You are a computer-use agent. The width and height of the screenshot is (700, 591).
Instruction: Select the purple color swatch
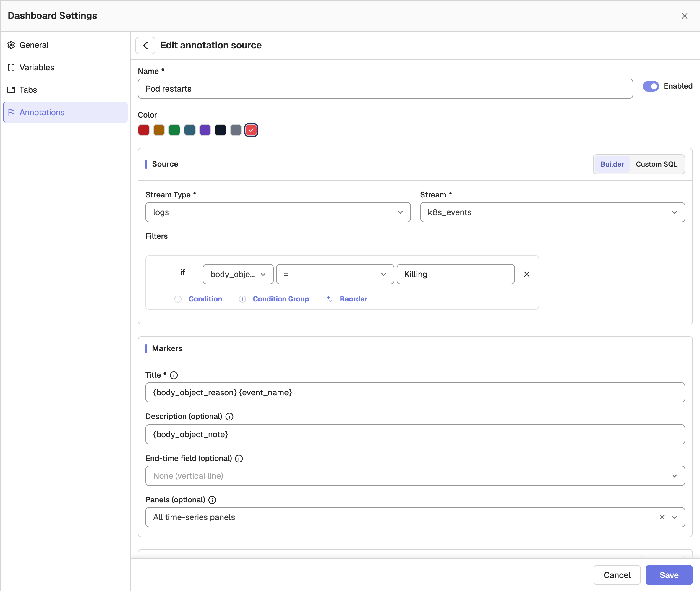(205, 130)
